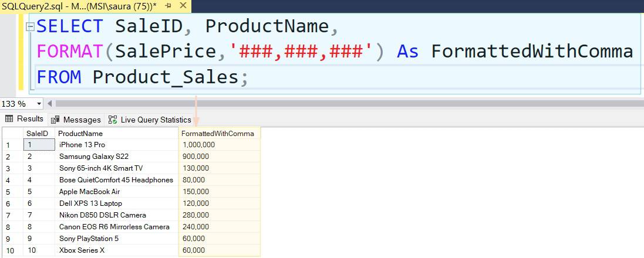Click the 130,000 value cell

point(220,168)
